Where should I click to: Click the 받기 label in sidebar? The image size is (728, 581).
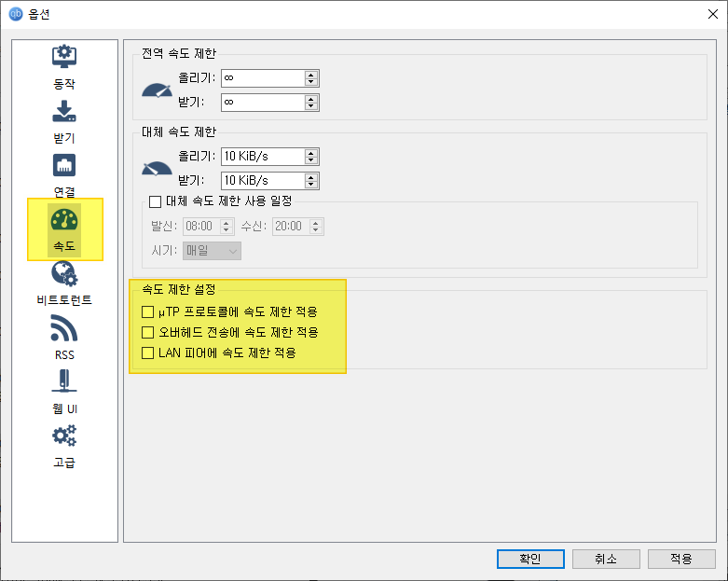[x=64, y=138]
